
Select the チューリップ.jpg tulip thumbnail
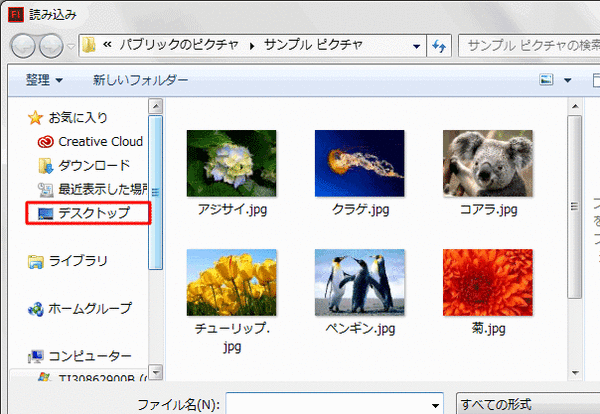click(232, 282)
